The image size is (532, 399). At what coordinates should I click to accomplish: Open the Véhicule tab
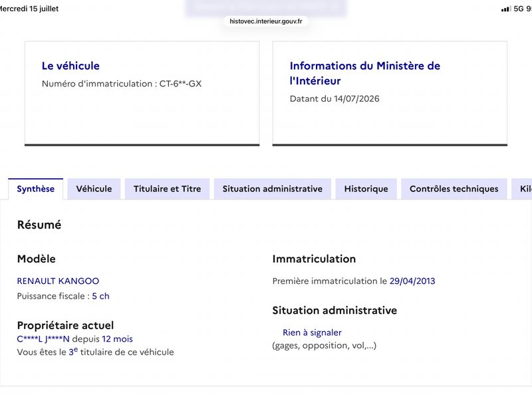coord(94,189)
